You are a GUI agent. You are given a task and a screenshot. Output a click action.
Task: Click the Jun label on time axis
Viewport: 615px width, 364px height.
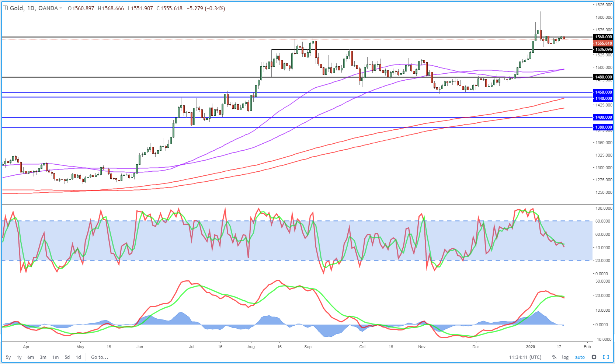140,347
